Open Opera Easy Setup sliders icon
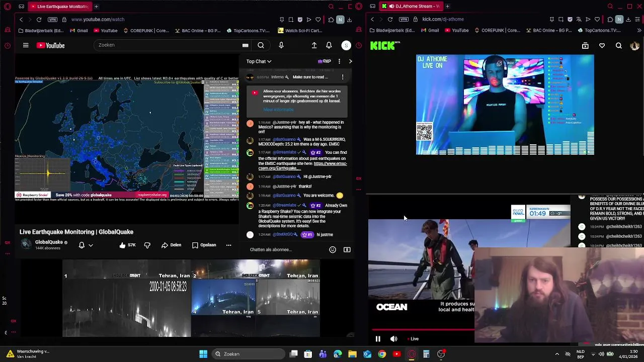Screen dimensions: 644x362 pos(638,19)
